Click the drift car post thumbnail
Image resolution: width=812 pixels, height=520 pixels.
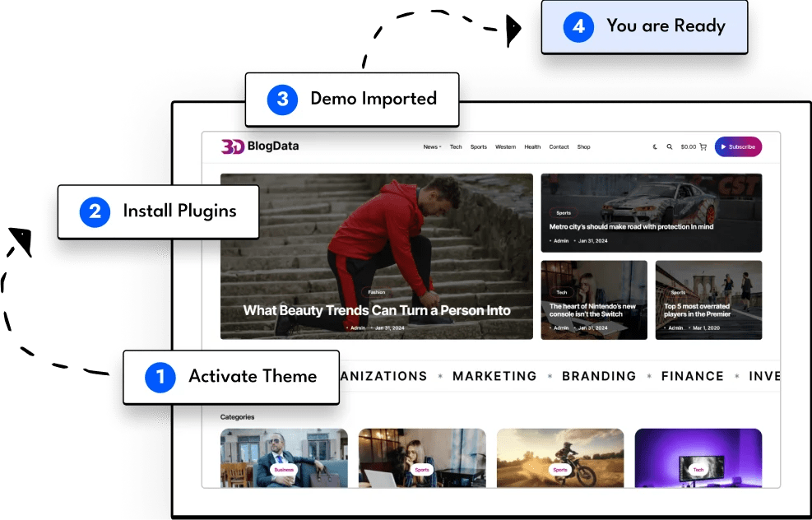[x=651, y=213]
